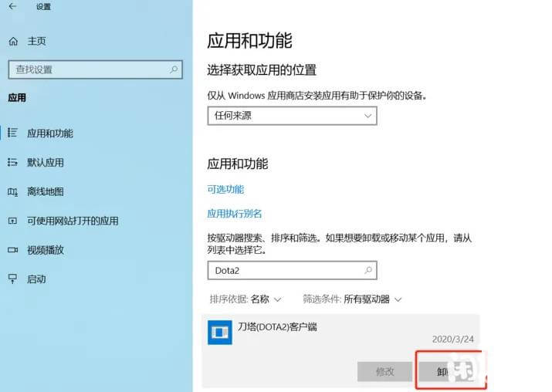552x392 pixels.
Task: Open 应用和功能 in the sidebar
Action: tap(50, 133)
